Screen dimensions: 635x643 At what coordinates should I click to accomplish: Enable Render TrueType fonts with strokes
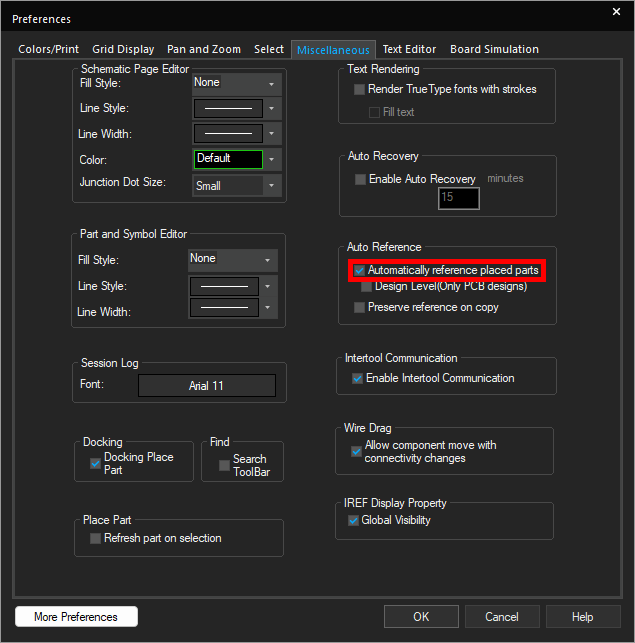coord(360,90)
